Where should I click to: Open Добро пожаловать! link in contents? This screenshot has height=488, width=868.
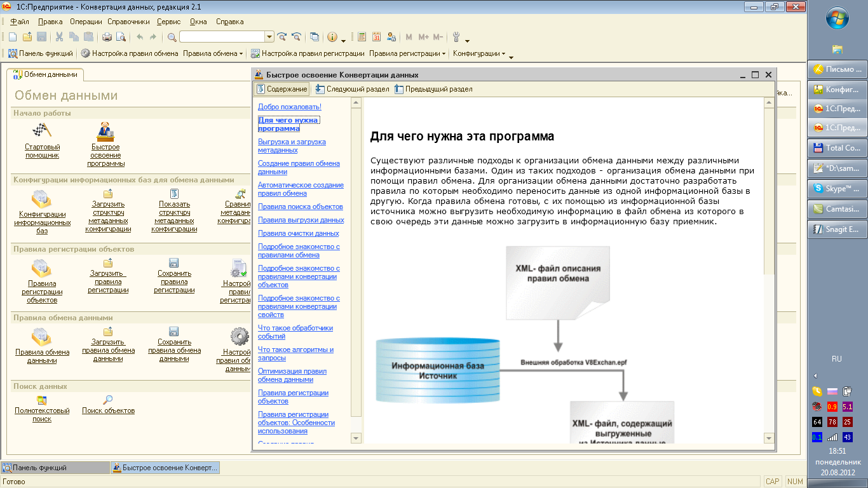(x=290, y=107)
